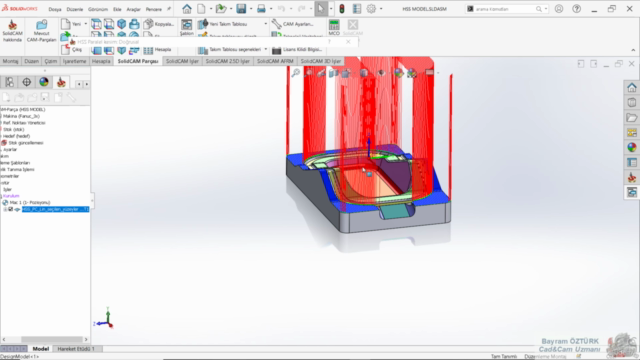Open the SolidCAM Manager tab icon
The image size is (640, 360).
61,82
